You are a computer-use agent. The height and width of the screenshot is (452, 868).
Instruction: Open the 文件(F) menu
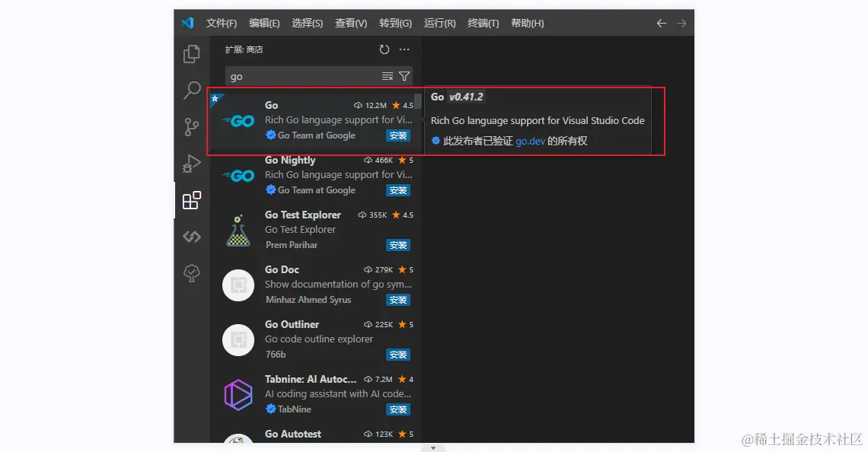[222, 24]
